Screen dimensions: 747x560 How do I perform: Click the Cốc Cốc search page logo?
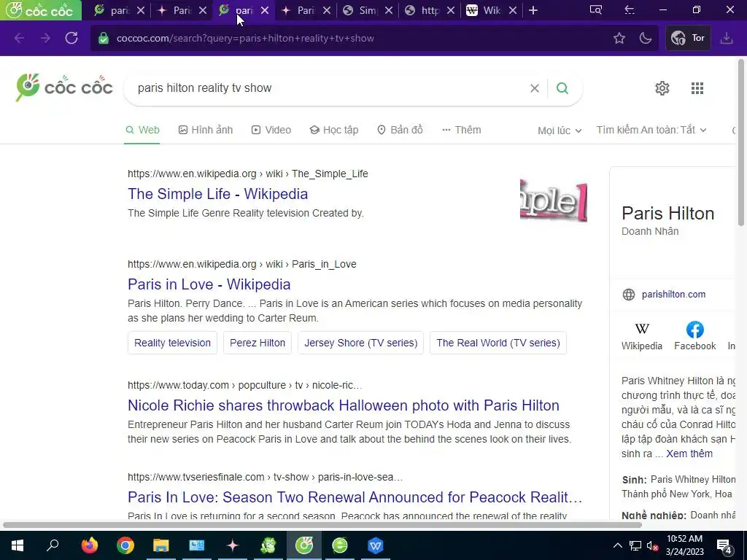[64, 87]
